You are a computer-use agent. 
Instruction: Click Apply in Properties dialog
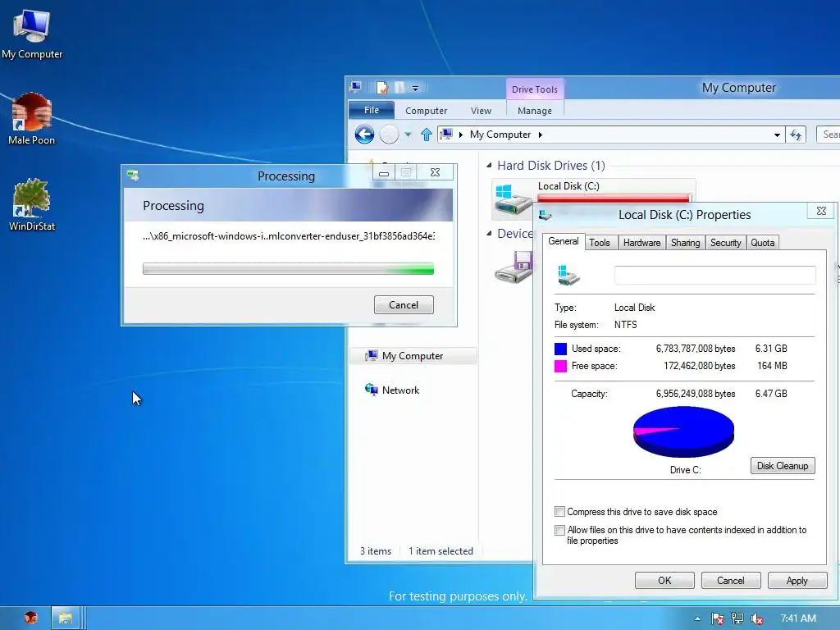[797, 581]
